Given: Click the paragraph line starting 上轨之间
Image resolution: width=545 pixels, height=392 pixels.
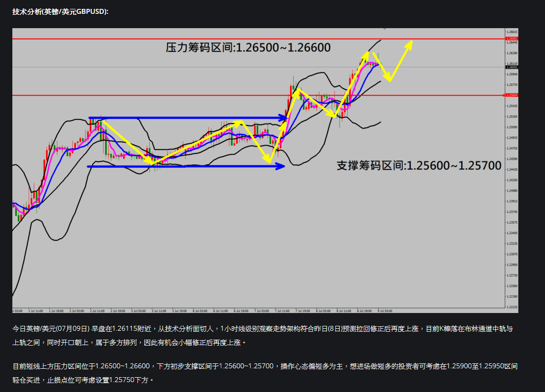Looking at the screenshot, I should point(129,342).
